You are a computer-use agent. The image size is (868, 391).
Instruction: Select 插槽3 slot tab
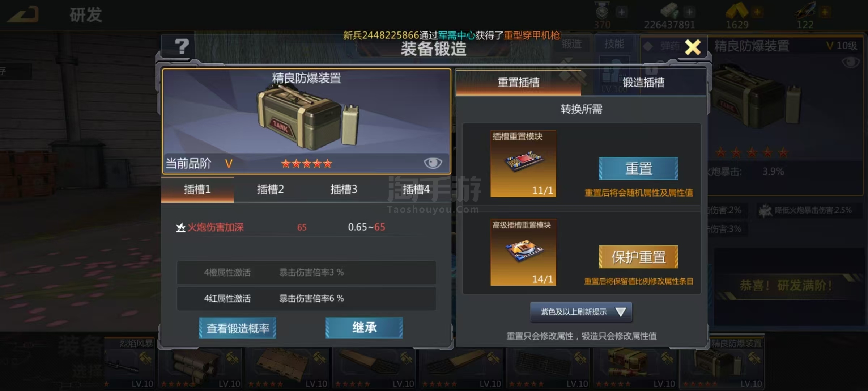(344, 189)
